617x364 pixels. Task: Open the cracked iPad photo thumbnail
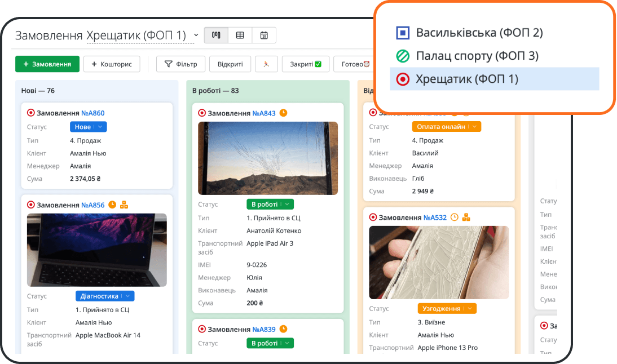click(268, 158)
